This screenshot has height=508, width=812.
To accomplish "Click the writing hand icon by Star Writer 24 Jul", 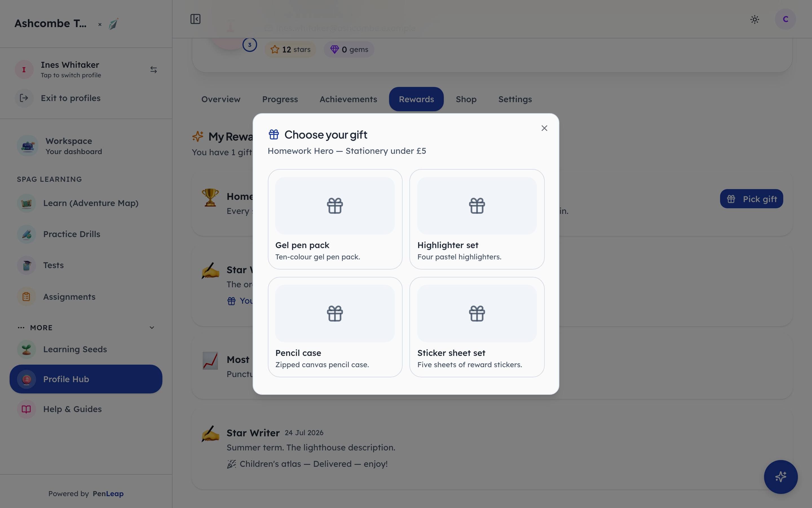I will [210, 434].
